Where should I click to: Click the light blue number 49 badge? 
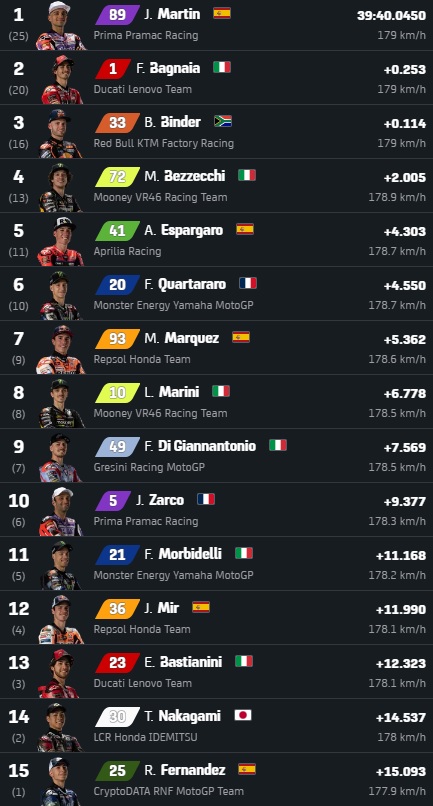pyautogui.click(x=117, y=447)
